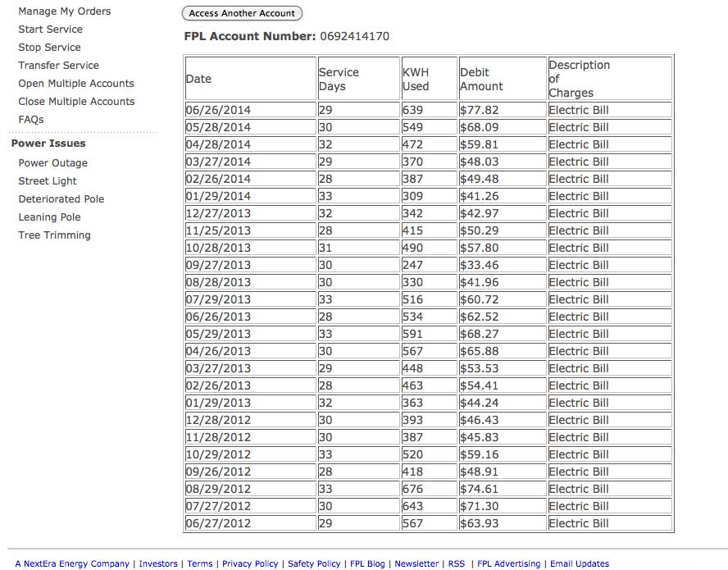Click the Access Another Account button

242,13
